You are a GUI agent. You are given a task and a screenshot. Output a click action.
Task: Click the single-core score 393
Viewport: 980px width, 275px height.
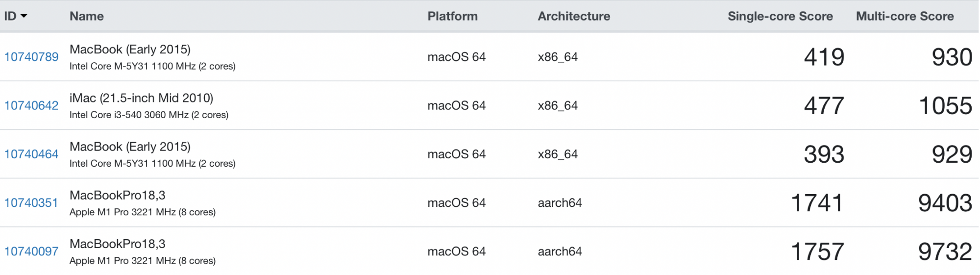pyautogui.click(x=824, y=154)
